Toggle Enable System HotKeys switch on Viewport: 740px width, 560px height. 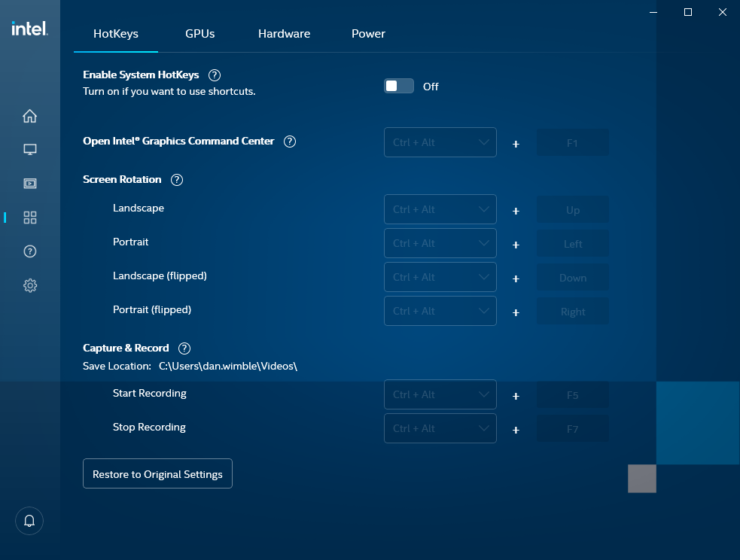pos(399,86)
